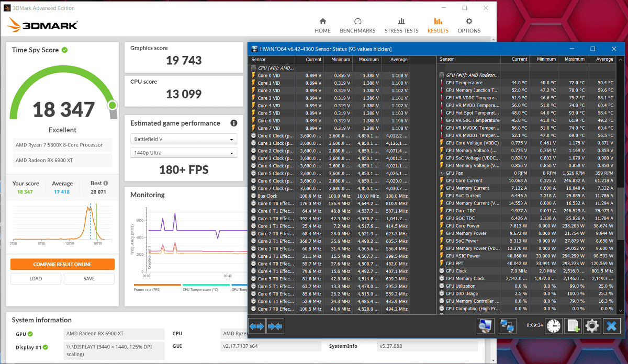Open the OPTIONS tab in 3DMark
This screenshot has width=628, height=364.
(469, 25)
